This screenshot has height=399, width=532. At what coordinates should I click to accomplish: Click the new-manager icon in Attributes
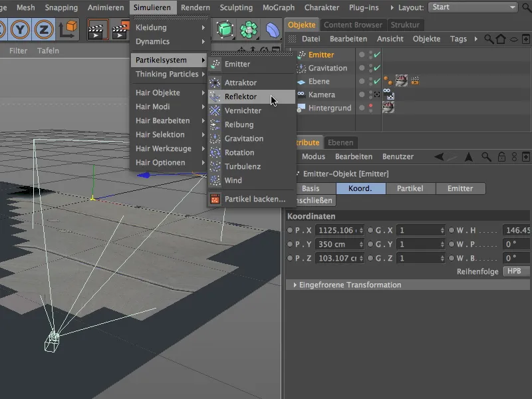[x=525, y=157]
